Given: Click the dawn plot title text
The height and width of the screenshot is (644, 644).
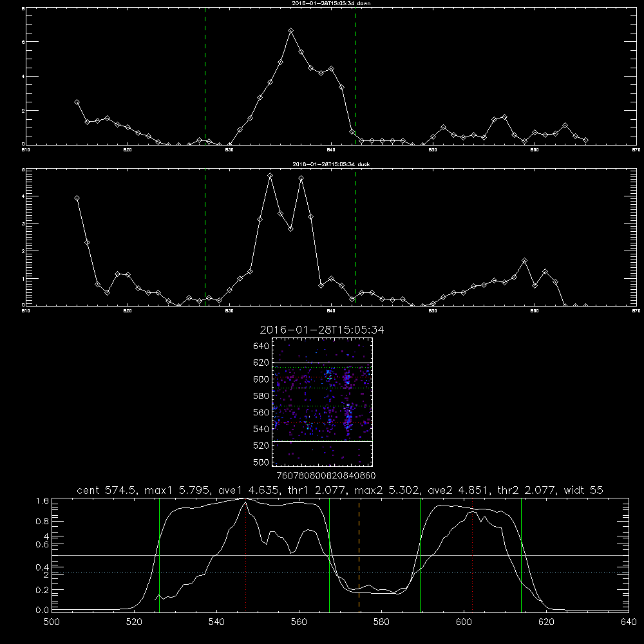Looking at the screenshot, I should [332, 3].
